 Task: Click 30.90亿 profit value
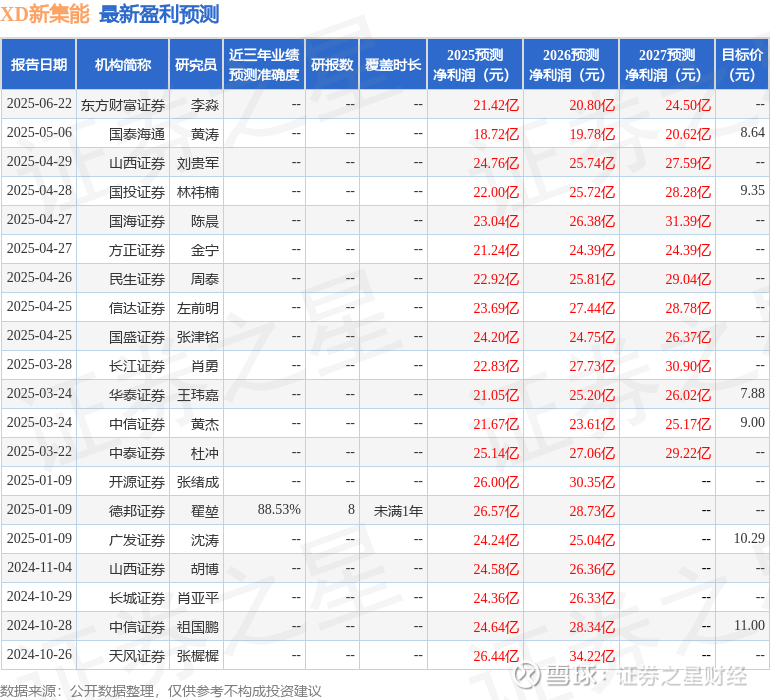coord(688,366)
